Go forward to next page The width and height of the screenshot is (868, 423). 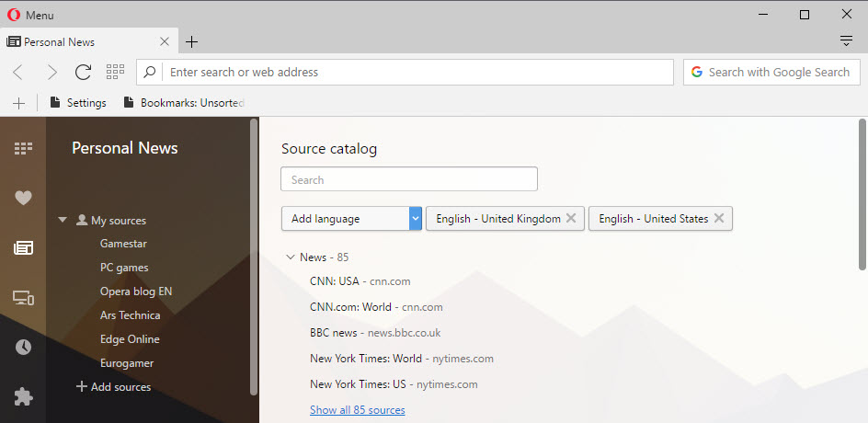pos(51,72)
